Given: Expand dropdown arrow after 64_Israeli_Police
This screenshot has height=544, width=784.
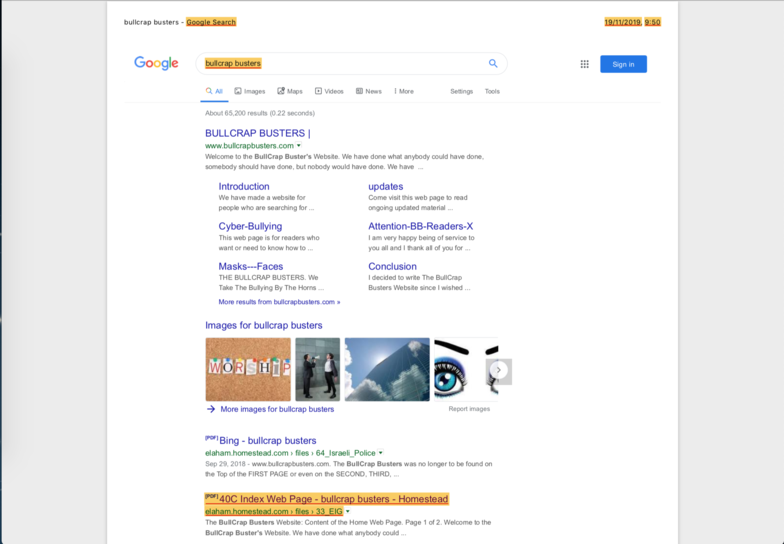Looking at the screenshot, I should pyautogui.click(x=380, y=453).
